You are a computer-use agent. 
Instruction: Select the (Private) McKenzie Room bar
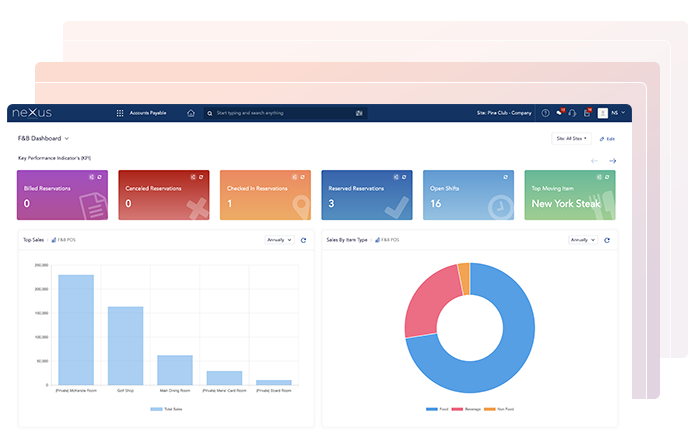pyautogui.click(x=76, y=330)
